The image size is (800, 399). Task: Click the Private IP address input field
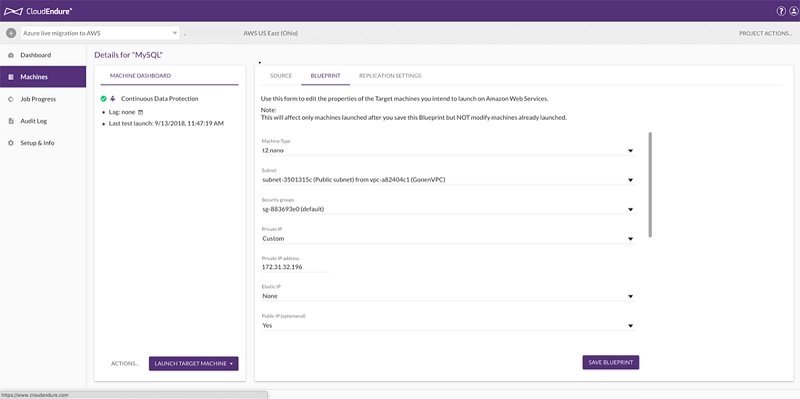[294, 267]
